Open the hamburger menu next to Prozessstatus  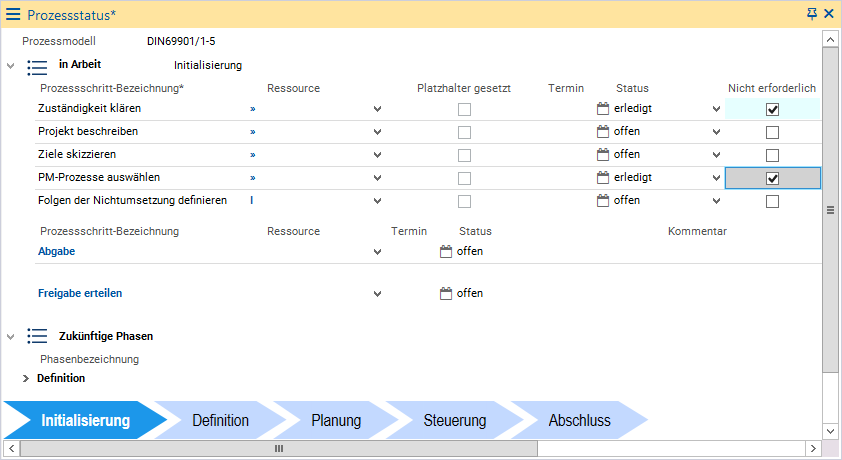tap(13, 14)
